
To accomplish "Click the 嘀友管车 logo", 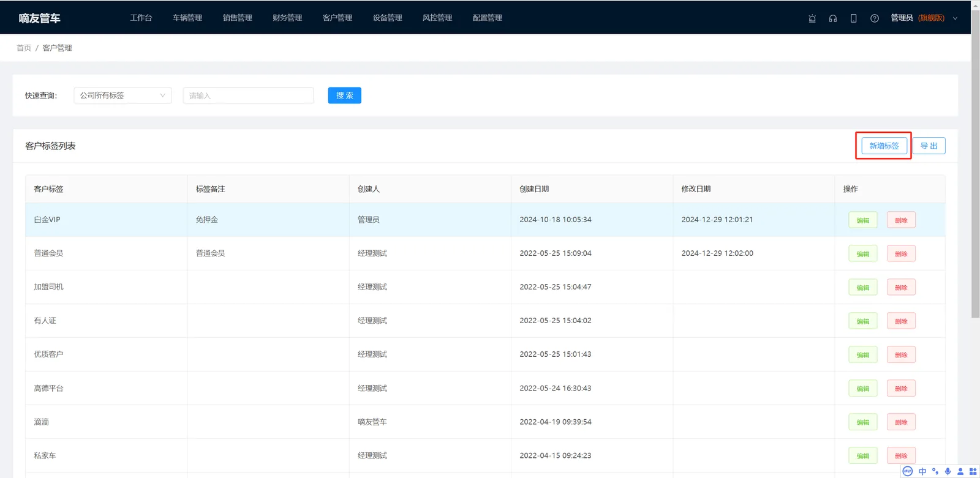I will tap(39, 18).
